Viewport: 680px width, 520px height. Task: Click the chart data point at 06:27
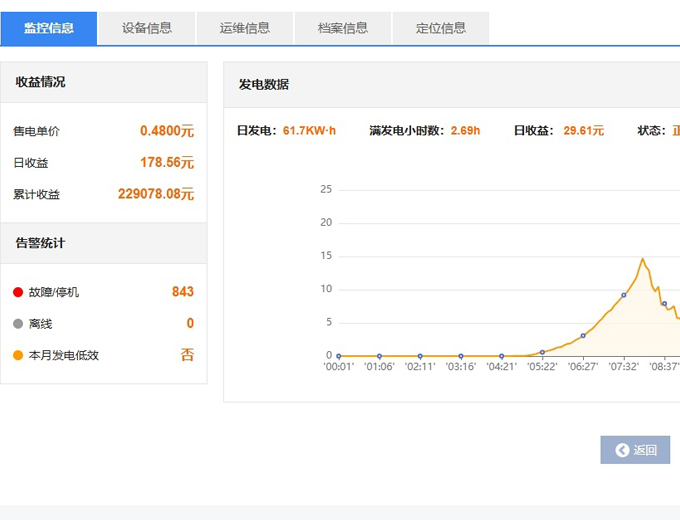pyautogui.click(x=583, y=336)
